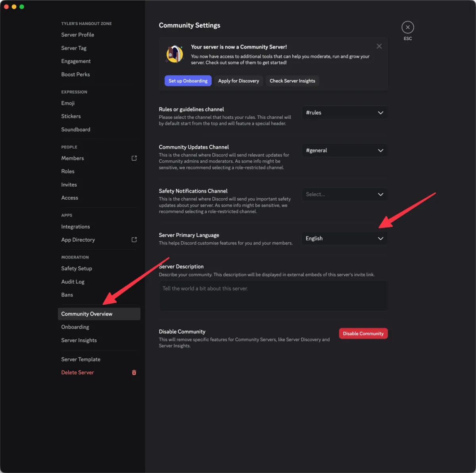Viewport: 476px width, 473px height.
Task: Close settings with the ESC circle icon
Action: [407, 27]
